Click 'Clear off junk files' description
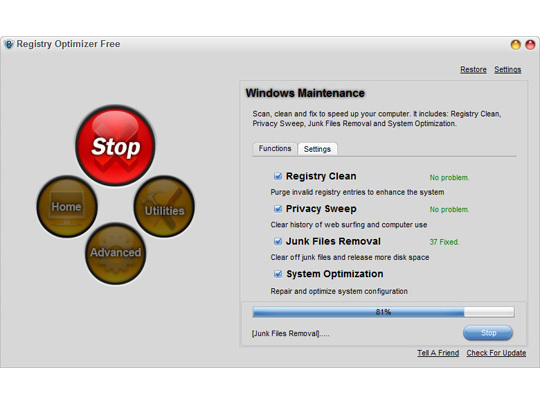Image resolution: width=540 pixels, height=405 pixels. coord(350,257)
